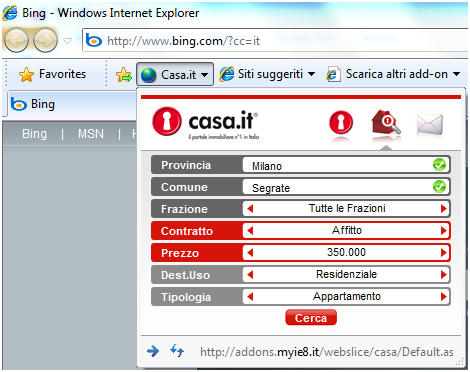Click the Bing icon in address bar
Viewport: 470px width, 372px height.
94,41
